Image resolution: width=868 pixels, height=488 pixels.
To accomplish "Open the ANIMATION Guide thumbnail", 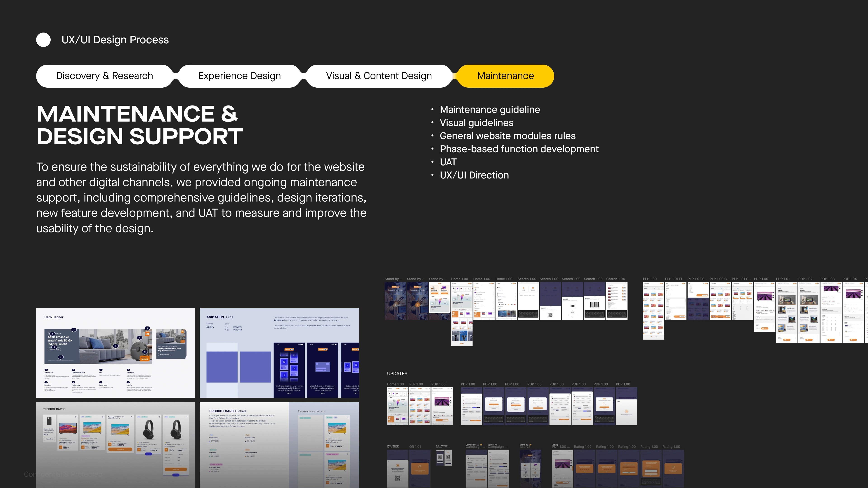I will [x=279, y=353].
